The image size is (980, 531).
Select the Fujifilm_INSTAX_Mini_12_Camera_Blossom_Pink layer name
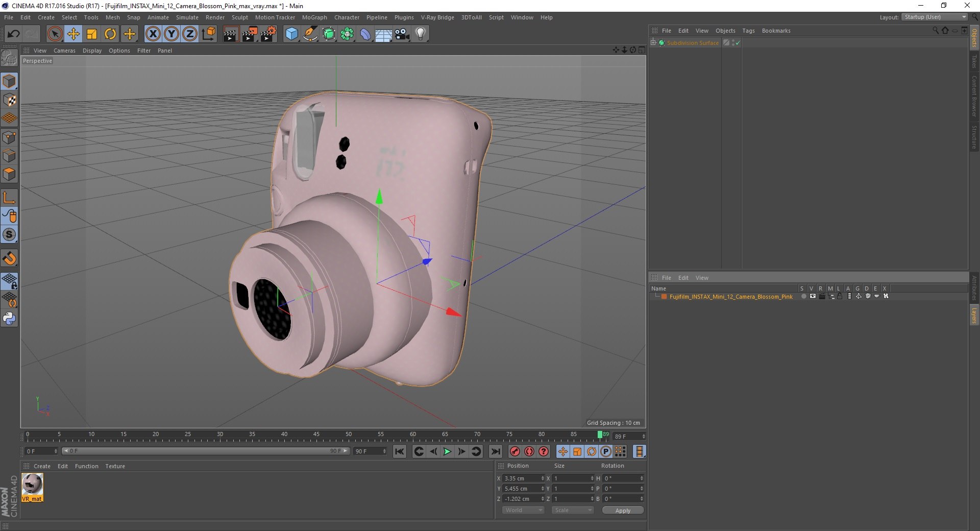[731, 297]
